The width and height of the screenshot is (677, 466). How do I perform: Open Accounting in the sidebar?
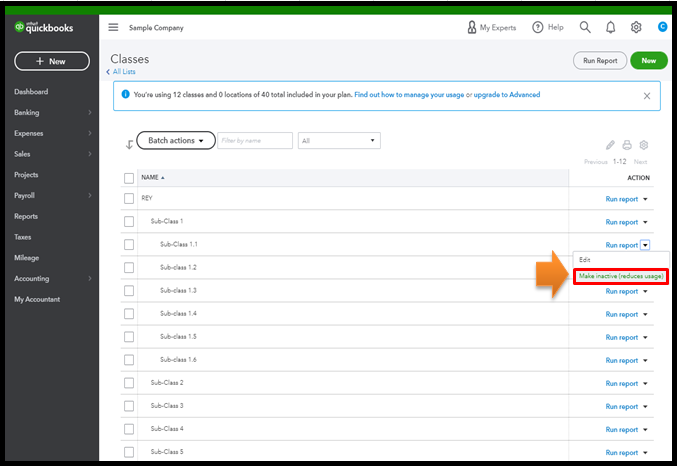(x=32, y=279)
